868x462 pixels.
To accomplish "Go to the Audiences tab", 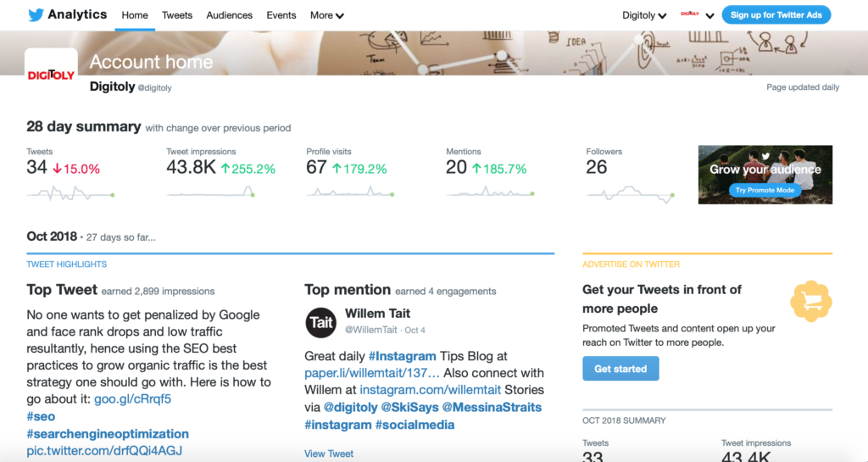I will pos(229,15).
